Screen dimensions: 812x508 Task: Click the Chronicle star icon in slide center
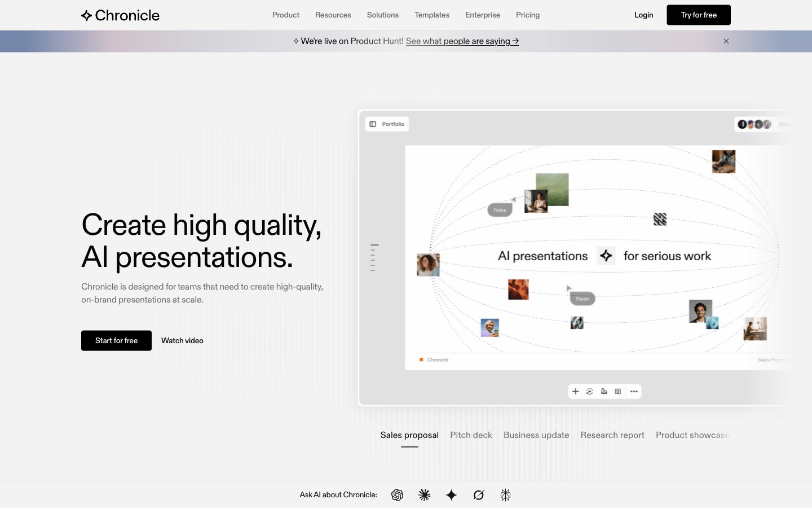point(606,256)
